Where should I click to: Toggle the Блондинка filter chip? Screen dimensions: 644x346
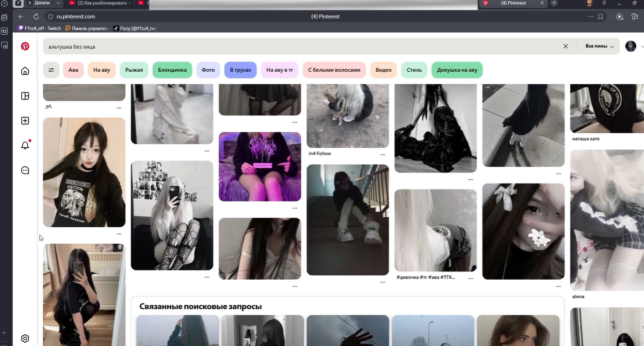coord(172,70)
